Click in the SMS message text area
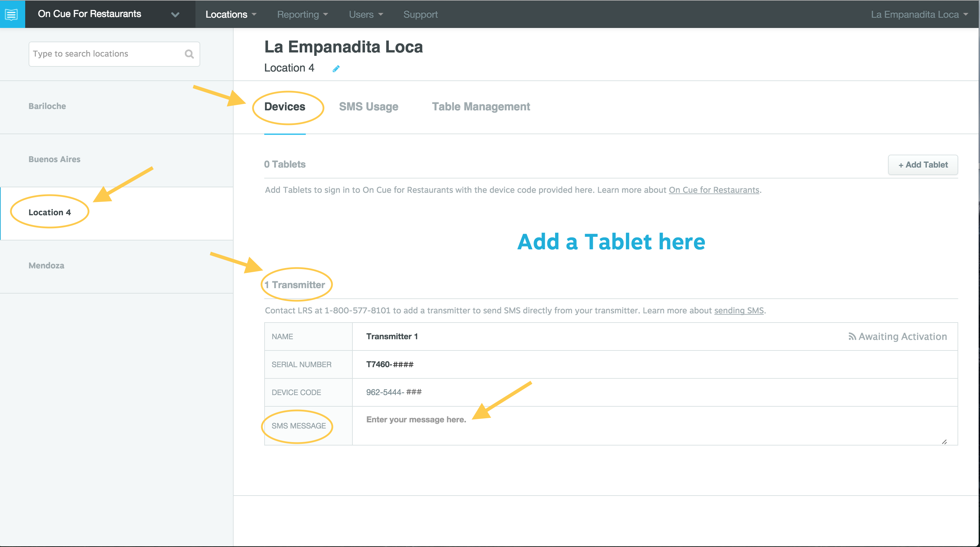The width and height of the screenshot is (980, 547). coord(655,425)
